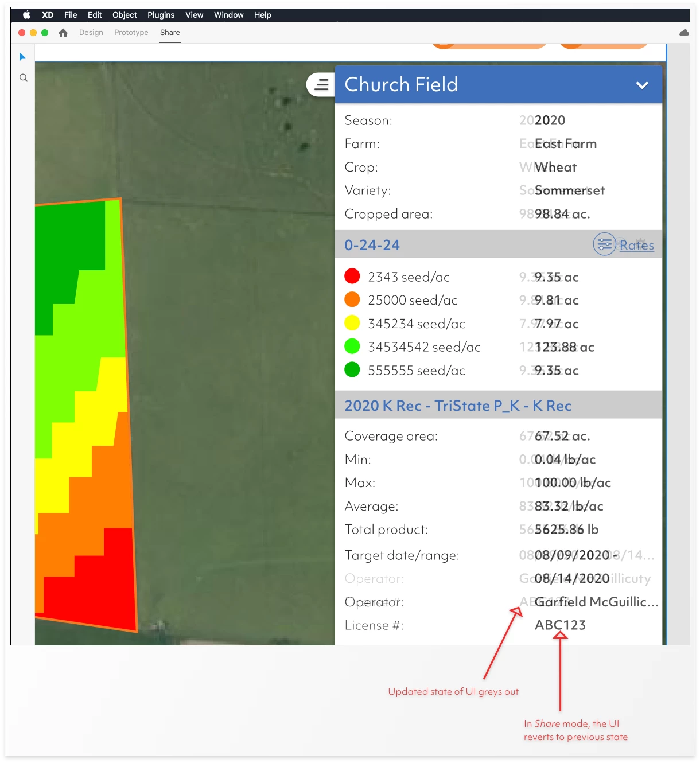Image resolution: width=700 pixels, height=763 pixels.
Task: Open the Object menu
Action: coord(125,15)
